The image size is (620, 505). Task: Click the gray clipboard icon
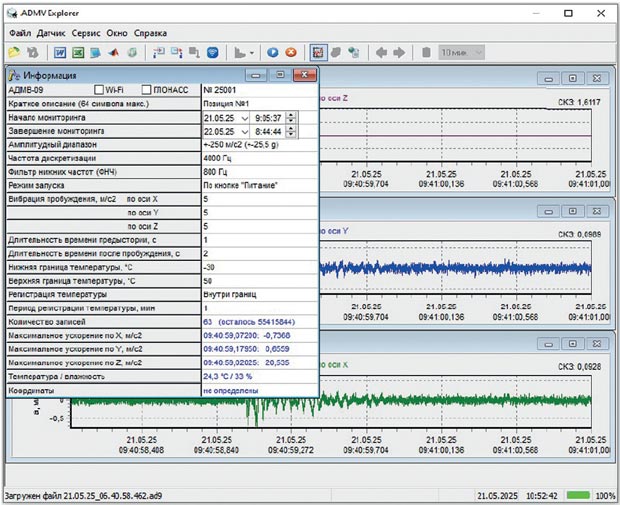tap(426, 52)
